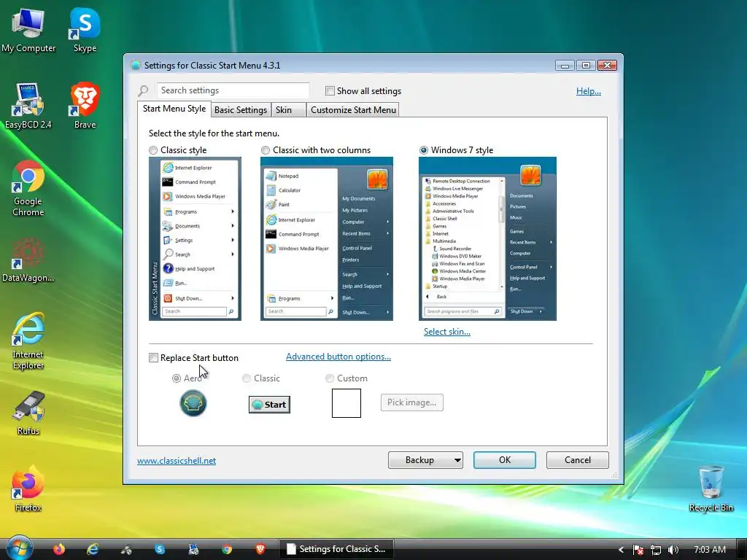The width and height of the screenshot is (747, 560).
Task: Choose the Custom start button radio
Action: pyautogui.click(x=329, y=378)
